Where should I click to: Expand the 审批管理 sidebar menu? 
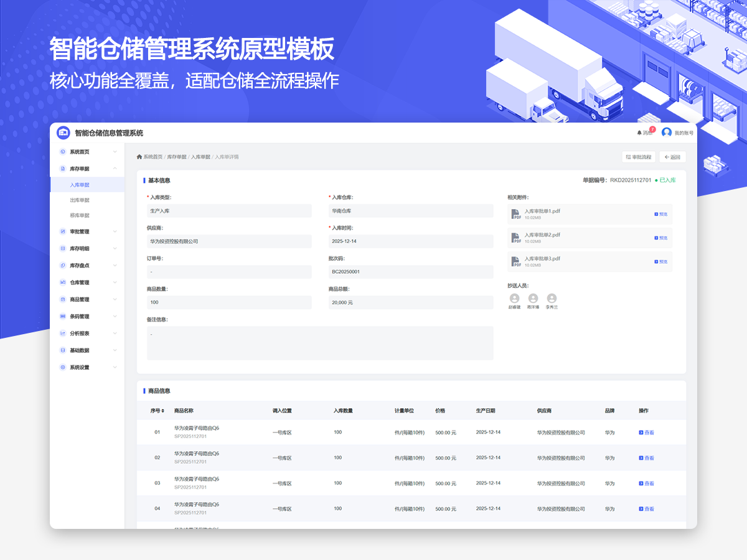pyautogui.click(x=115, y=231)
